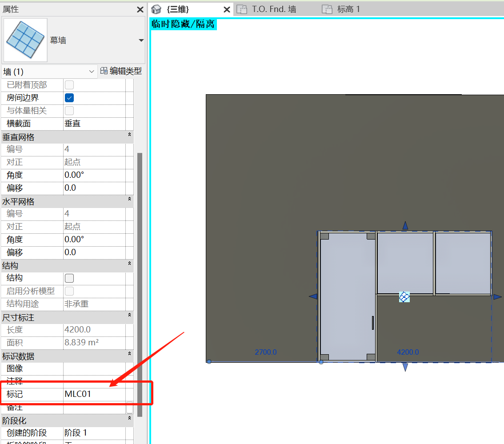Click the 图像 value field
The width and height of the screenshot is (504, 444).
pyautogui.click(x=94, y=368)
